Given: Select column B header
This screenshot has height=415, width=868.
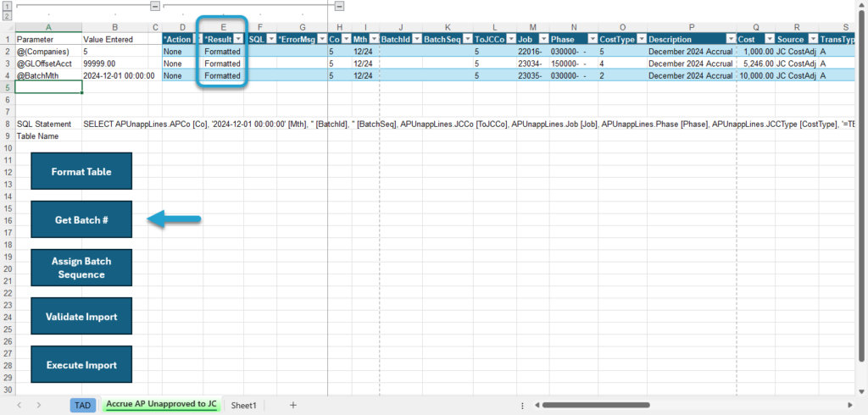Looking at the screenshot, I should click(114, 27).
